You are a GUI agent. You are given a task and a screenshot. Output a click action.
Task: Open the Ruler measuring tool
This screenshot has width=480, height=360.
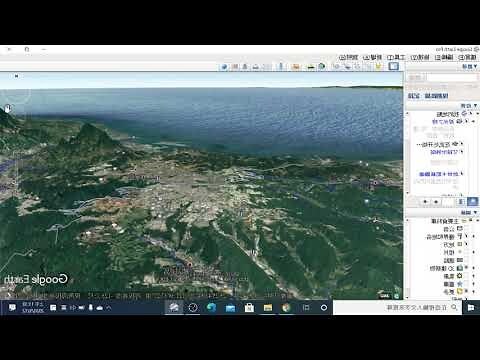pos(281,66)
